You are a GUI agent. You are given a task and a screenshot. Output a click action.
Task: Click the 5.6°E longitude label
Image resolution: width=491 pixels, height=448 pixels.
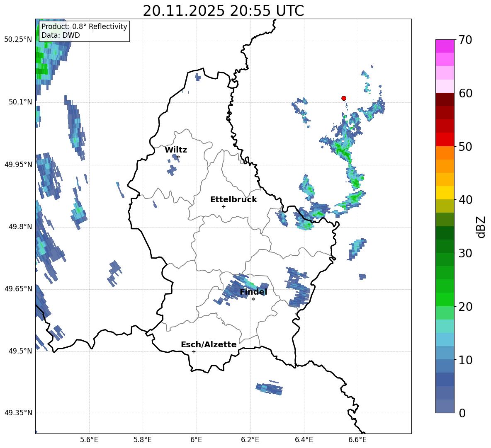pos(89,440)
